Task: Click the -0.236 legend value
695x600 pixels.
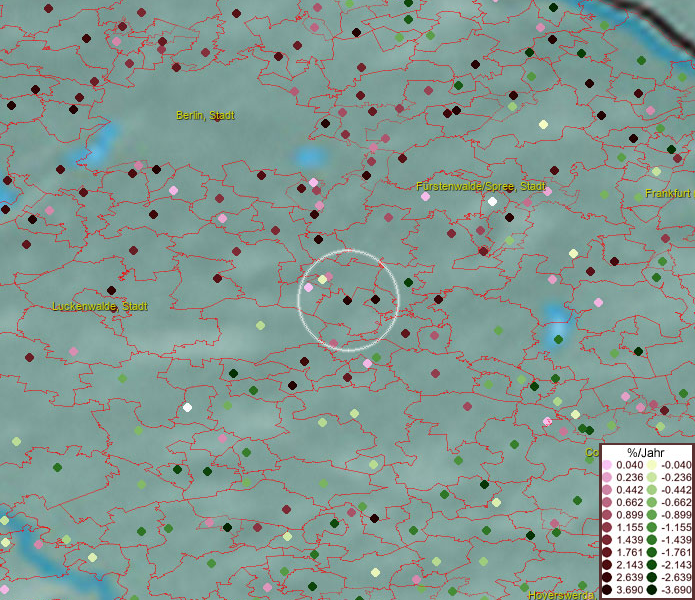Action: click(x=676, y=478)
